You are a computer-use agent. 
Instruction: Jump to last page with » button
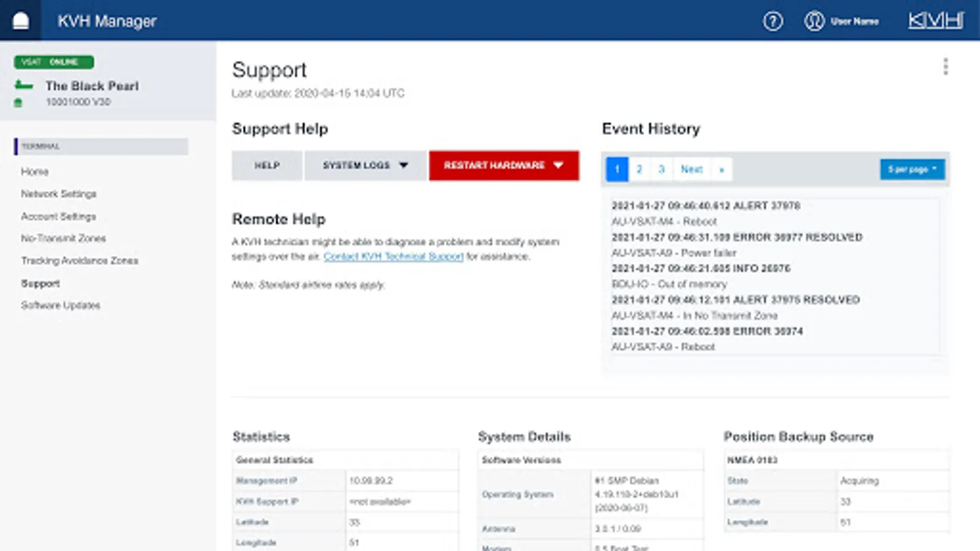[722, 170]
